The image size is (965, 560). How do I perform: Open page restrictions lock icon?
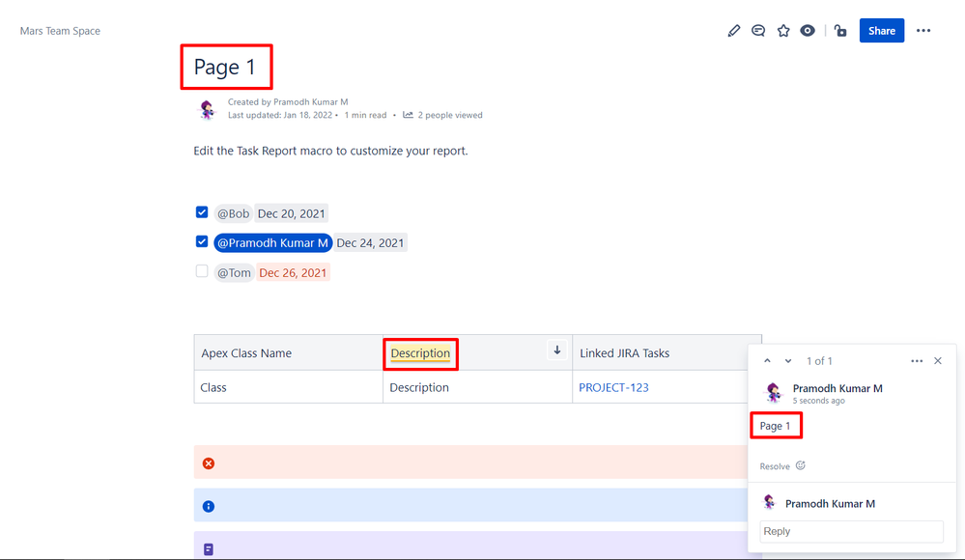(x=840, y=31)
